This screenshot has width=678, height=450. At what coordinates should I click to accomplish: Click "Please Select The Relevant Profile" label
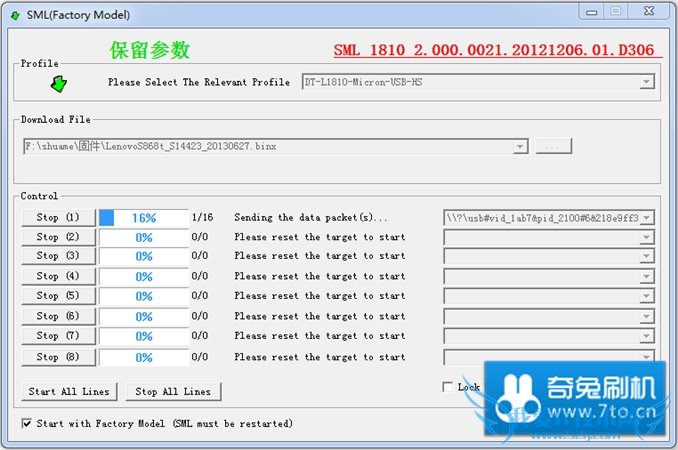click(x=199, y=82)
